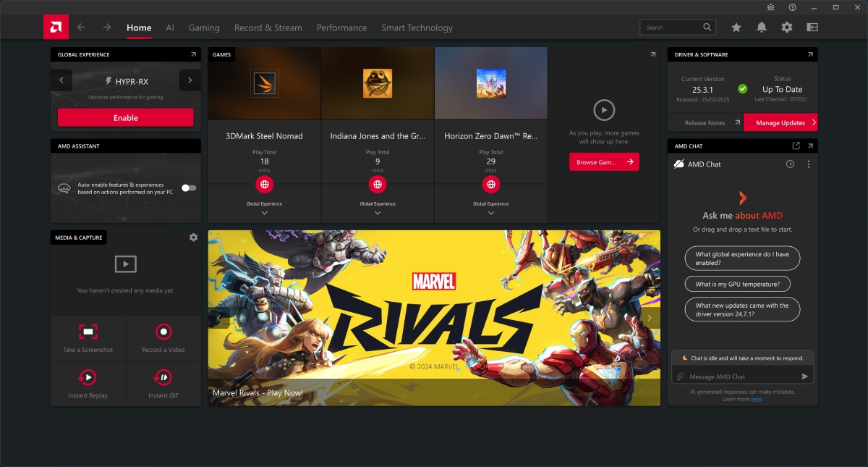Open AMD Chat history clock icon
This screenshot has width=868, height=467.
click(x=790, y=164)
